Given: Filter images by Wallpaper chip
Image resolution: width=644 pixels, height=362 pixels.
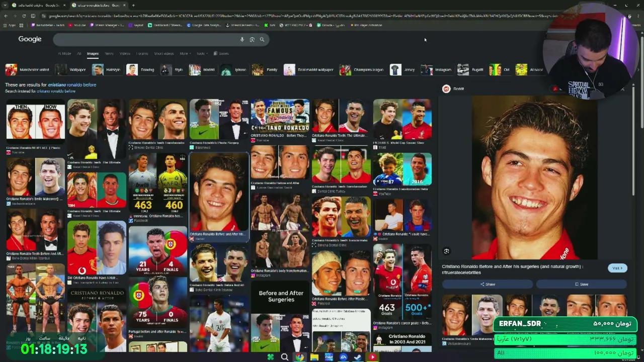Looking at the screenshot, I should coord(71,70).
